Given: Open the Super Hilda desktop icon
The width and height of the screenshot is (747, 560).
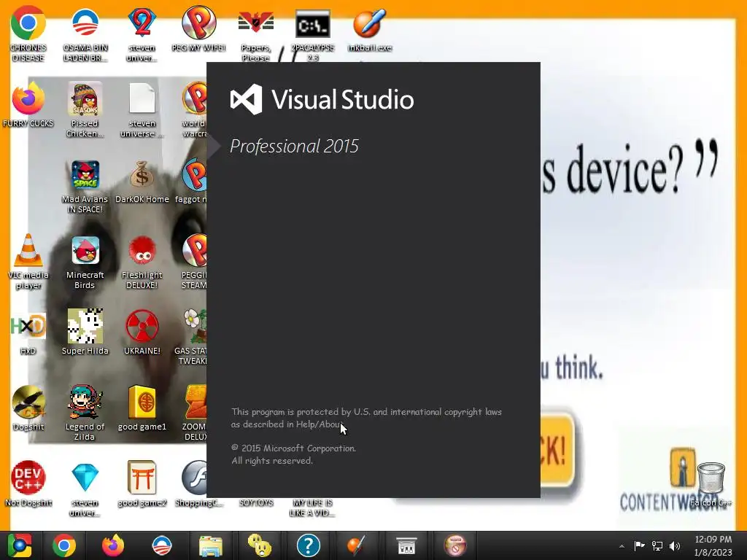Looking at the screenshot, I should pyautogui.click(x=85, y=331).
